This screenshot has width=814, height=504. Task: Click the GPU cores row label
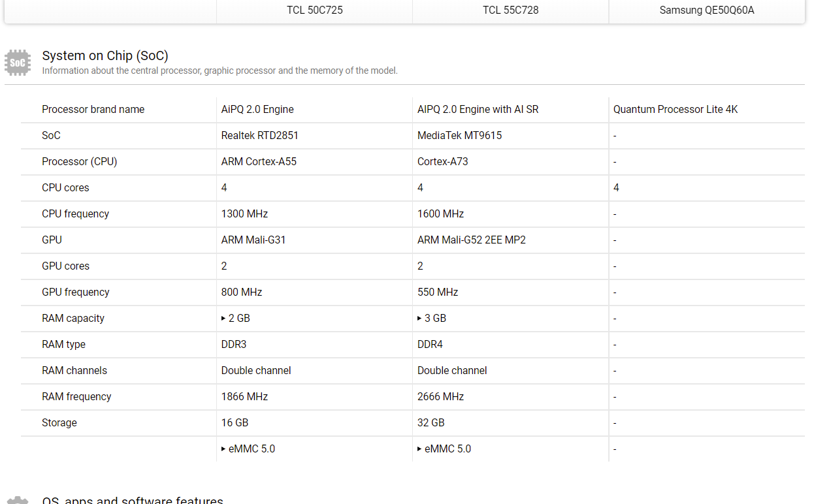coord(66,266)
